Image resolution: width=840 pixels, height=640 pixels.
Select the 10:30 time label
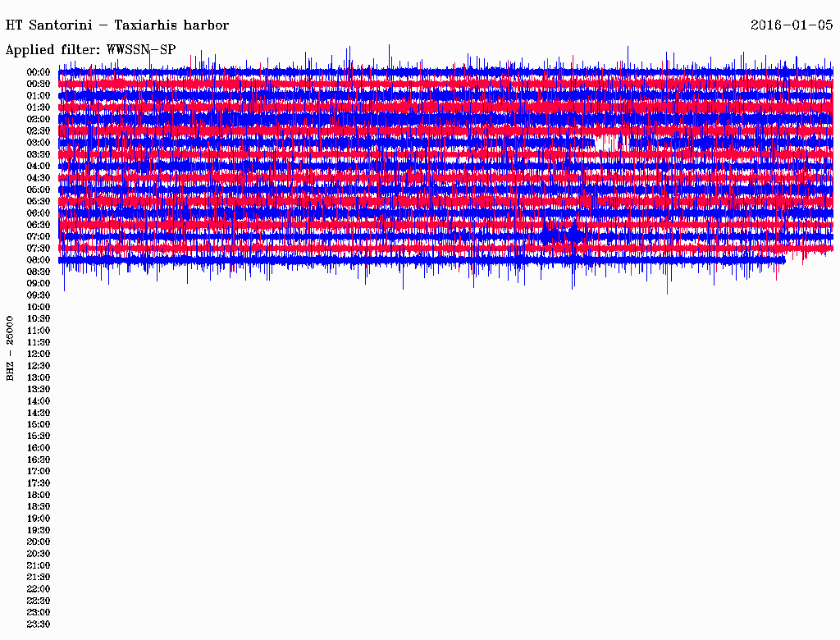pyautogui.click(x=39, y=319)
